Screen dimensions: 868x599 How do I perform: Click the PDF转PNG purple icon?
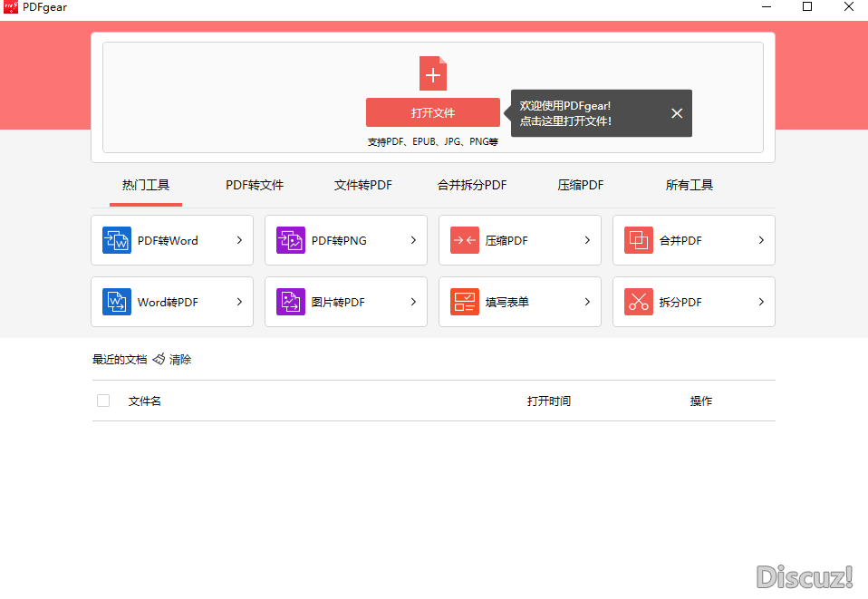291,240
